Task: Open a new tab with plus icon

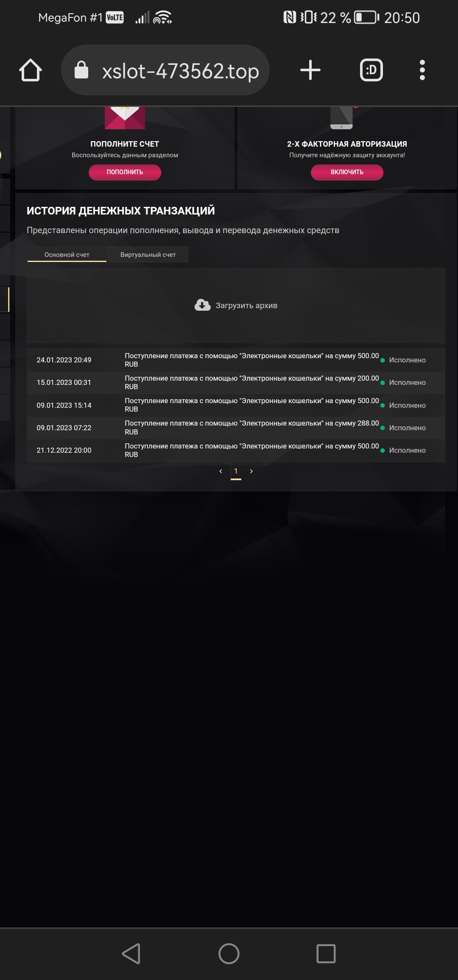Action: 310,70
